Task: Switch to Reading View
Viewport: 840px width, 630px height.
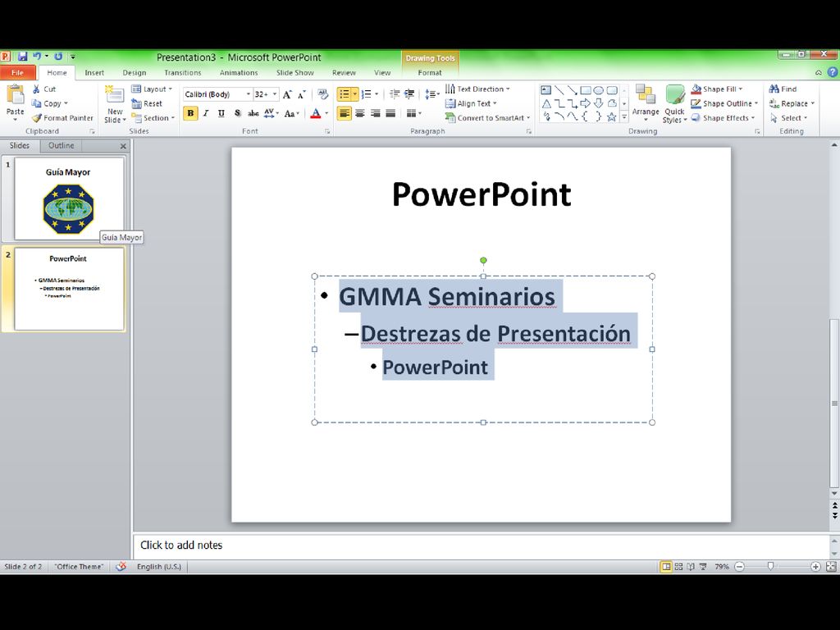Action: click(691, 566)
